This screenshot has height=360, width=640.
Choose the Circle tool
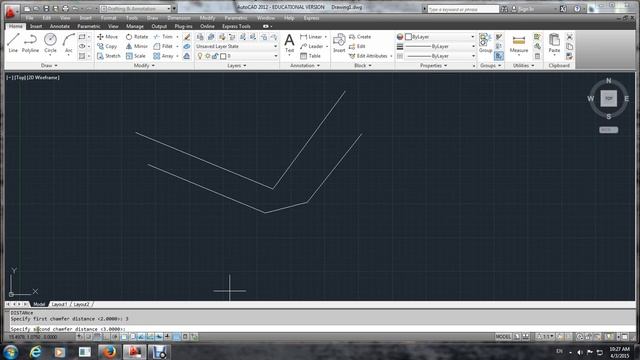coord(50,43)
